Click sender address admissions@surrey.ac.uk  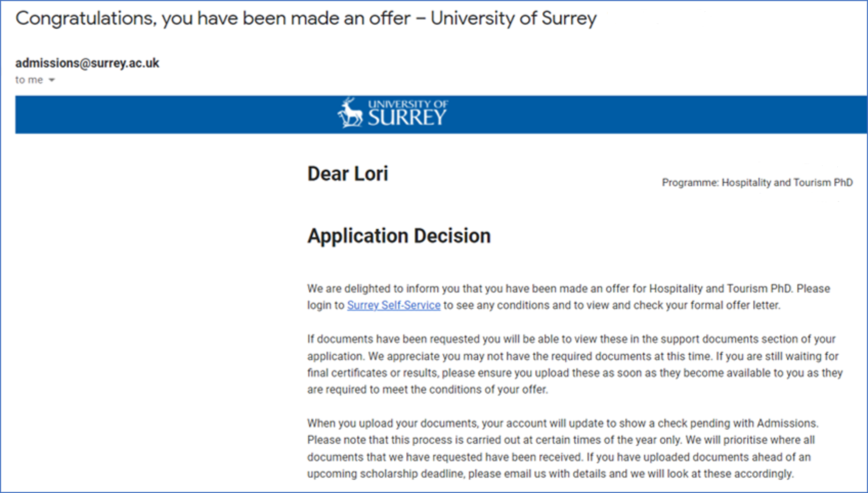pos(87,63)
